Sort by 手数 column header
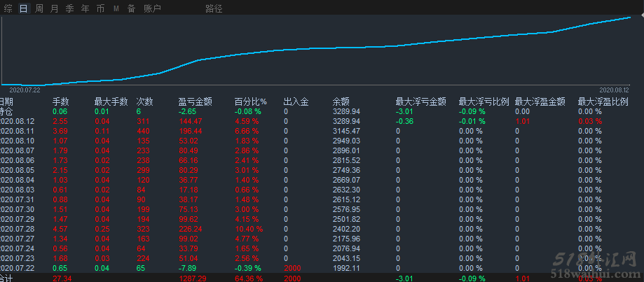The width and height of the screenshot is (644, 282). 61,101
